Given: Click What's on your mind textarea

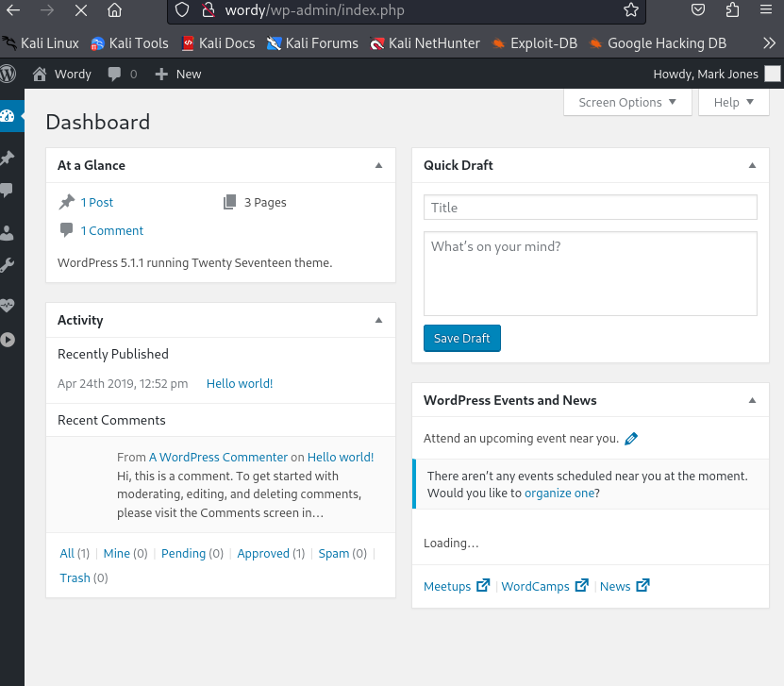Looking at the screenshot, I should (590, 274).
